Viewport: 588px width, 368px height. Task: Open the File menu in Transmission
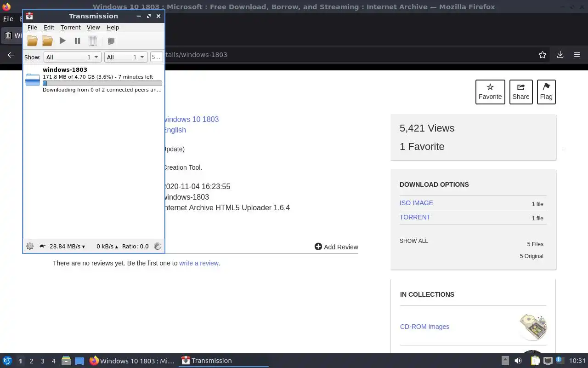[x=32, y=28]
